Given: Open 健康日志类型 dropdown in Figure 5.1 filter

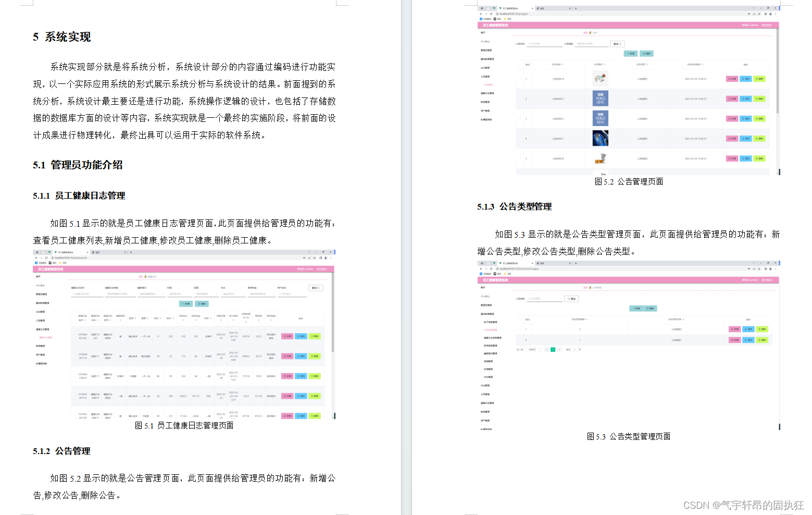Looking at the screenshot, I should tap(120, 294).
